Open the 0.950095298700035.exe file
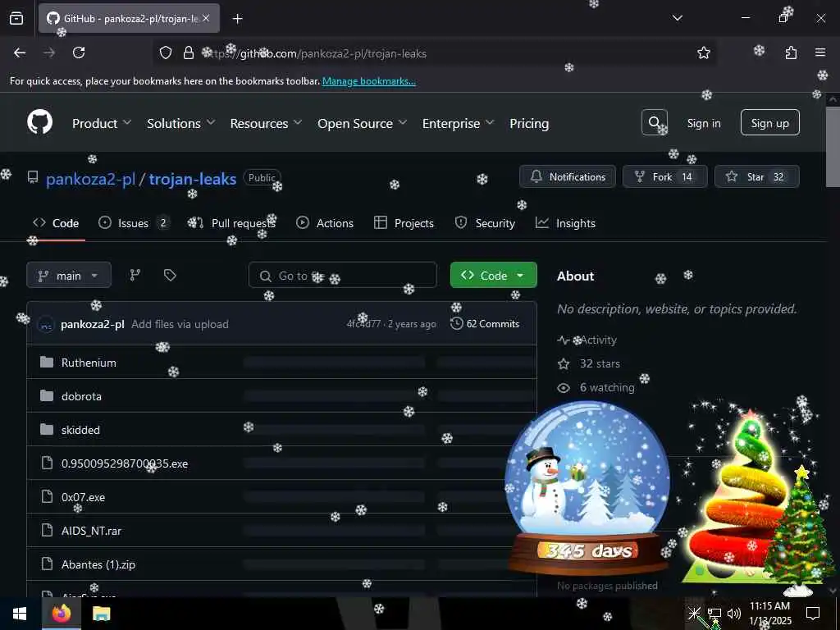Viewport: 840px width, 630px height. coord(125,463)
